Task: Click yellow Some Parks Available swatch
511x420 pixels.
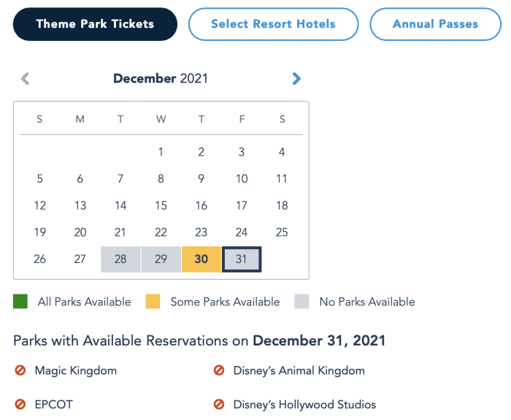Action: point(153,301)
